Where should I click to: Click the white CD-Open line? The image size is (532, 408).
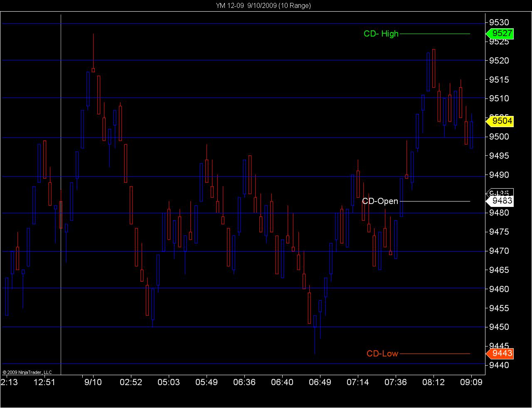(x=435, y=201)
